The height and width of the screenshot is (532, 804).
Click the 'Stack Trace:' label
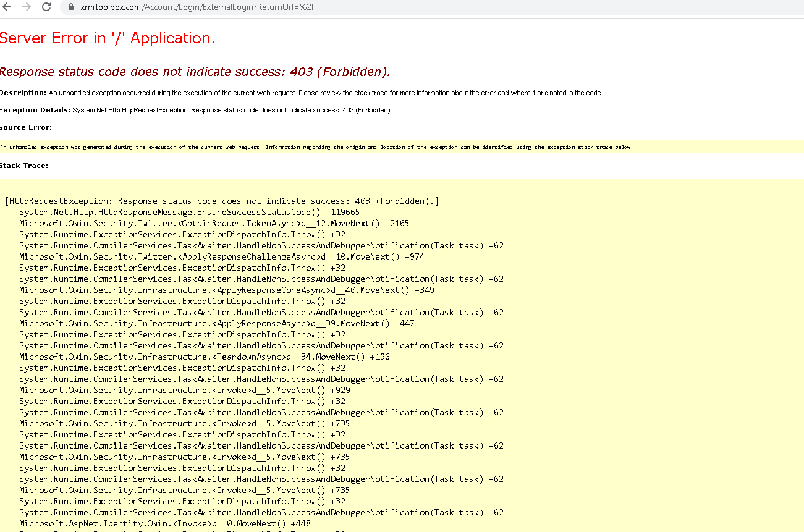pyautogui.click(x=24, y=166)
